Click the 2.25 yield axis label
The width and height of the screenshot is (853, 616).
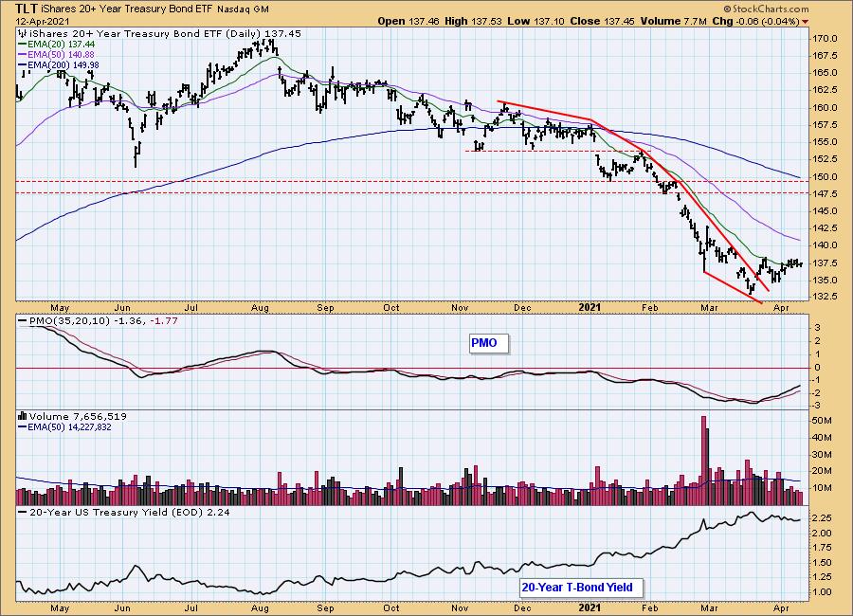click(x=822, y=518)
